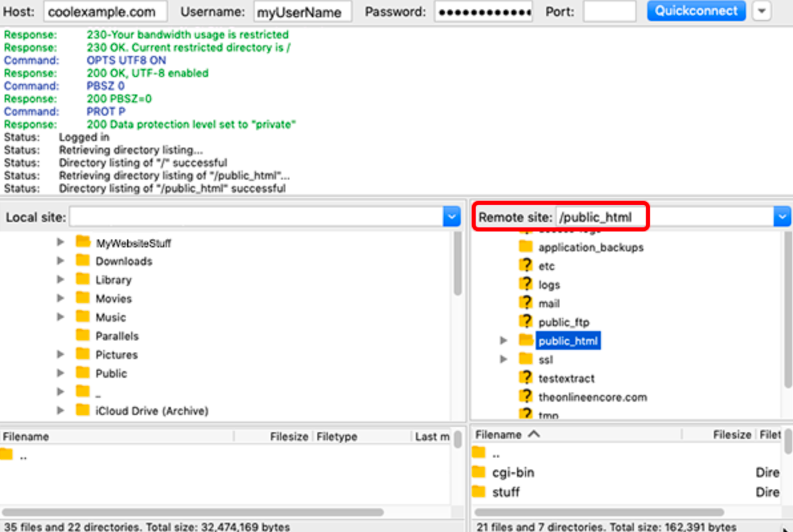Expand the ssl directory

point(504,359)
